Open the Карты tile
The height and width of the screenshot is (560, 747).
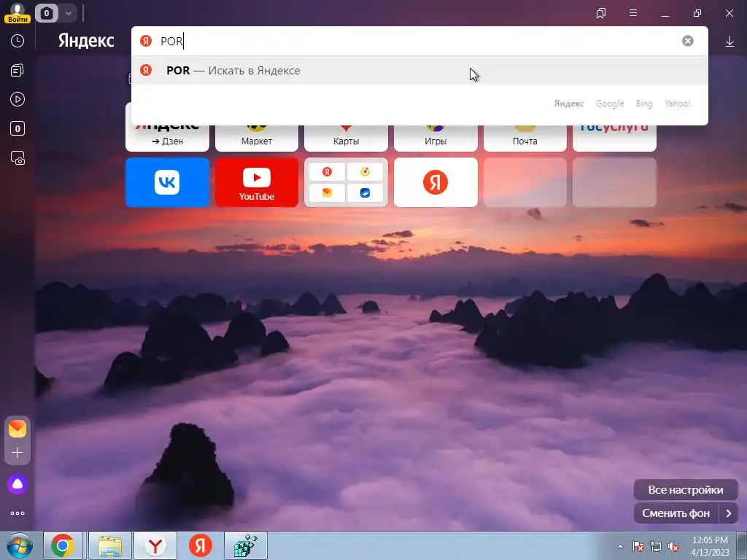[346, 137]
